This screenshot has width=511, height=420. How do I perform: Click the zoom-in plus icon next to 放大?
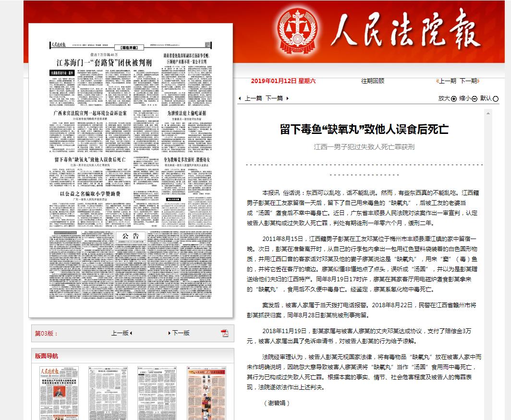click(454, 99)
